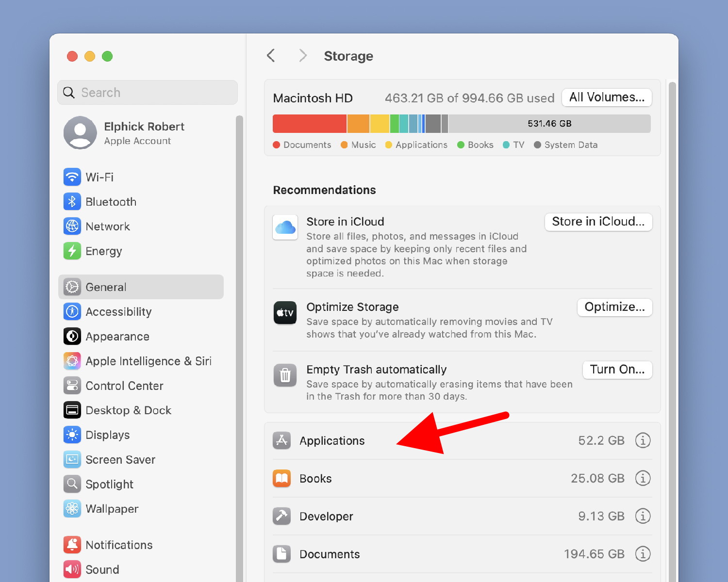Focus the Search field in sidebar
The image size is (728, 582).
148,92
